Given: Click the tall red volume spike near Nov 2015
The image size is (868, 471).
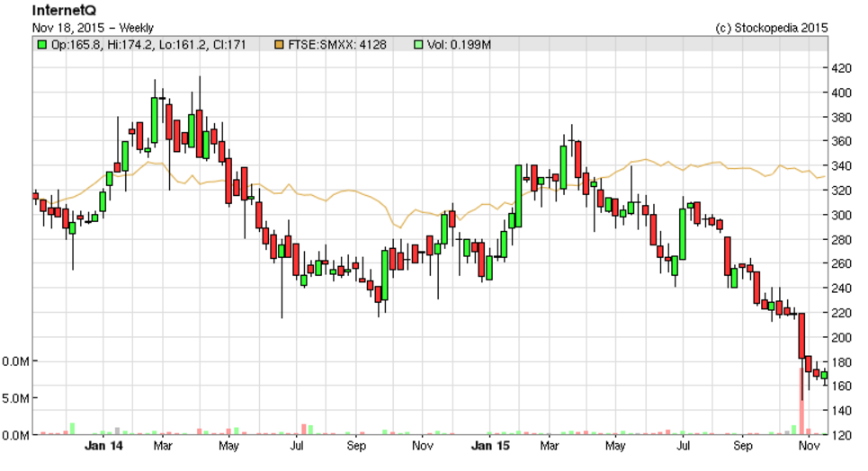Looking at the screenshot, I should coord(801,401).
